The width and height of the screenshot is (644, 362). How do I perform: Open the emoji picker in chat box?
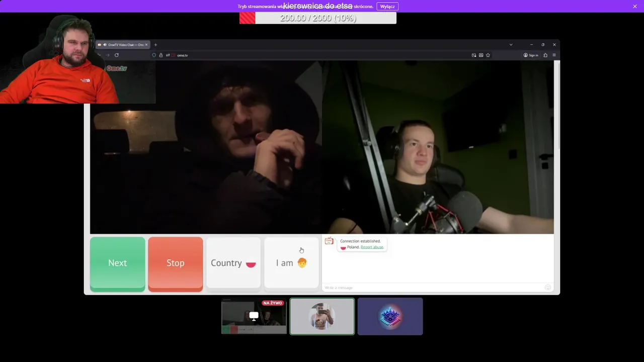pyautogui.click(x=548, y=288)
